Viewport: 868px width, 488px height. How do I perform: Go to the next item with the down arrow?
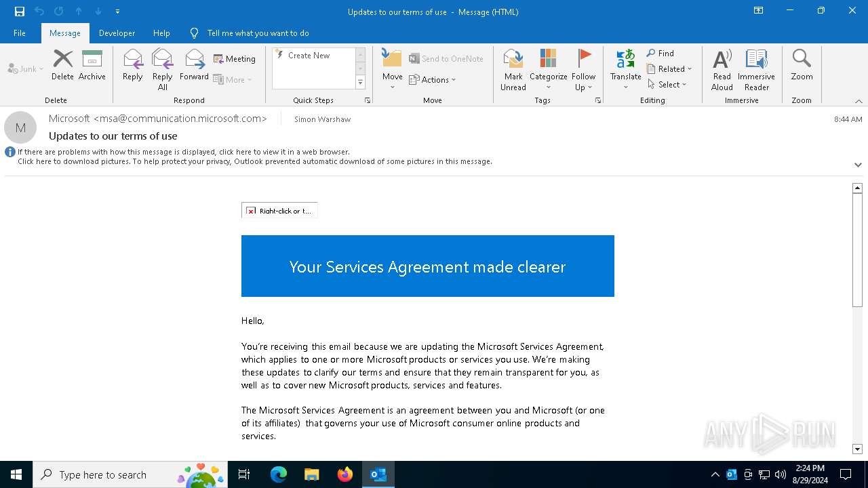click(x=98, y=11)
